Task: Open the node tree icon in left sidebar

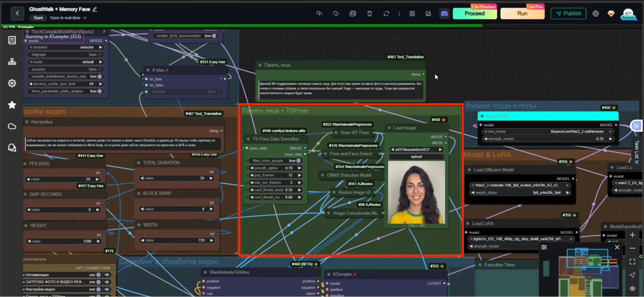Action: coord(12,62)
